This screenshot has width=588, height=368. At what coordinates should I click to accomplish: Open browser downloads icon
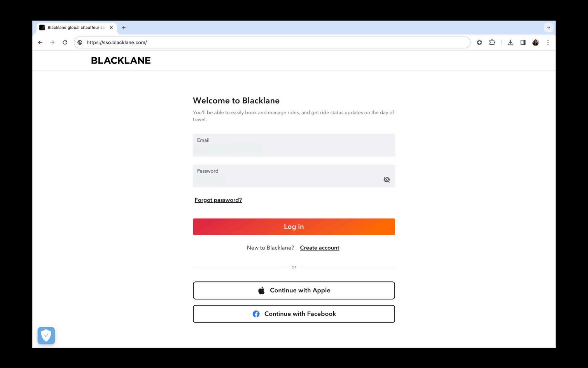tap(511, 42)
